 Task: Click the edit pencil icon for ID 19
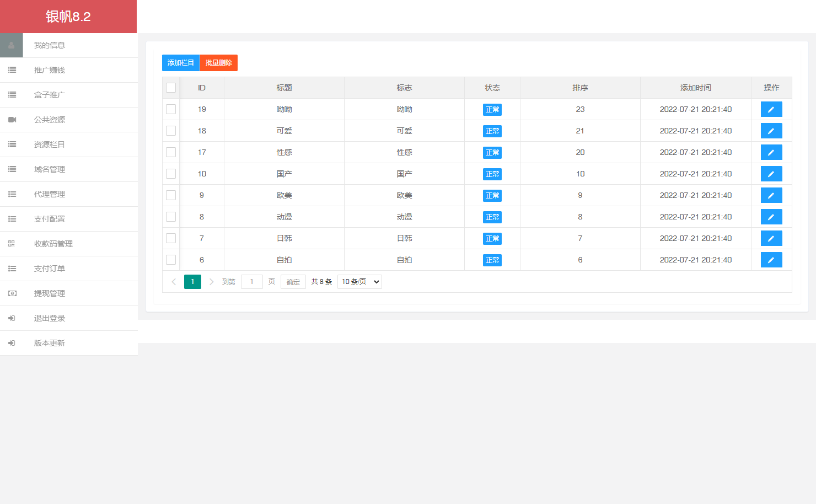click(771, 109)
